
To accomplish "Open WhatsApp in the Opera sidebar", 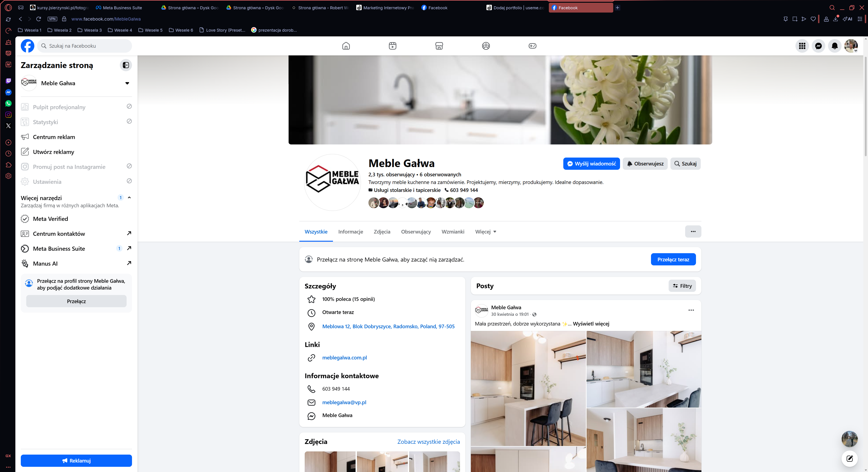I will (8, 104).
